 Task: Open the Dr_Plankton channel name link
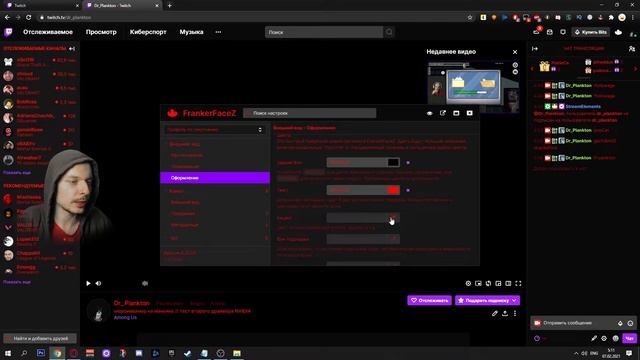pos(131,303)
